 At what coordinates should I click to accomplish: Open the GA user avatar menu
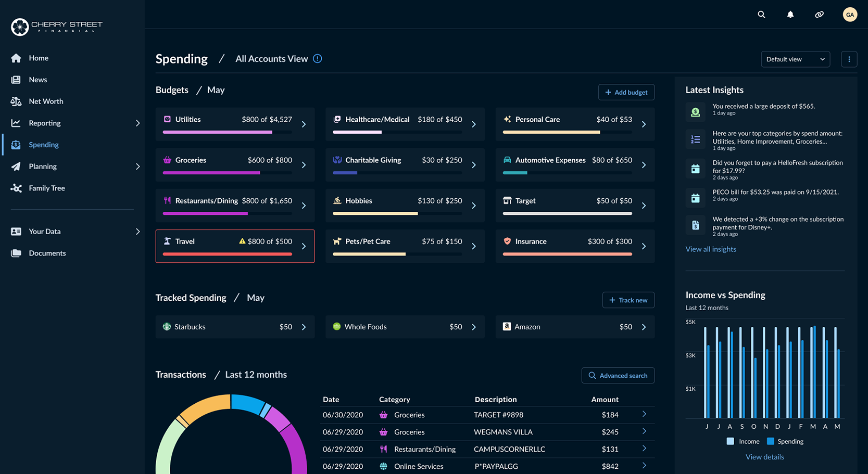[x=850, y=15]
